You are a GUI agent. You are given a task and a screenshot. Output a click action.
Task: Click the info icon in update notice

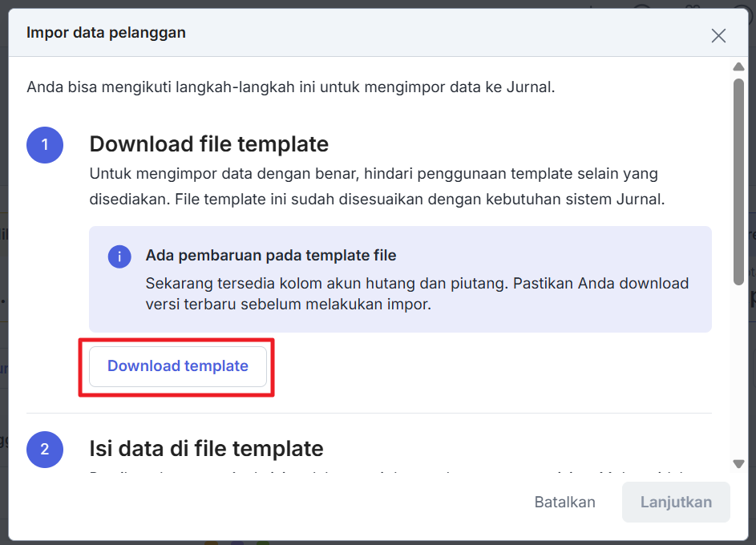click(119, 256)
